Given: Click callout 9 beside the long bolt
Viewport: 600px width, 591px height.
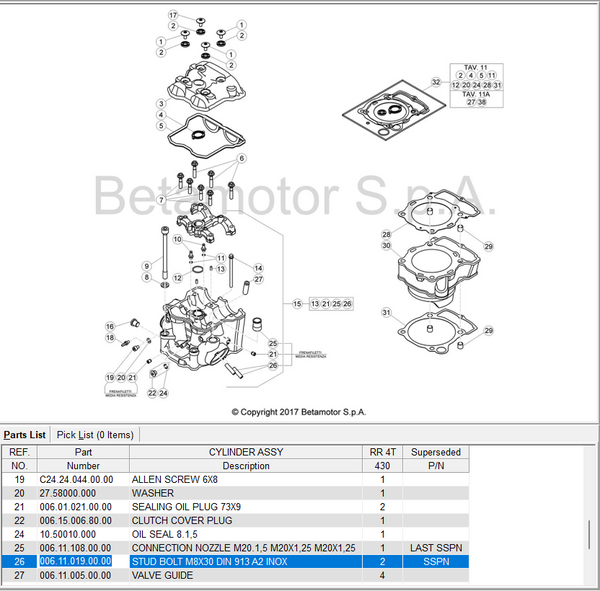Looking at the screenshot, I should point(147,266).
